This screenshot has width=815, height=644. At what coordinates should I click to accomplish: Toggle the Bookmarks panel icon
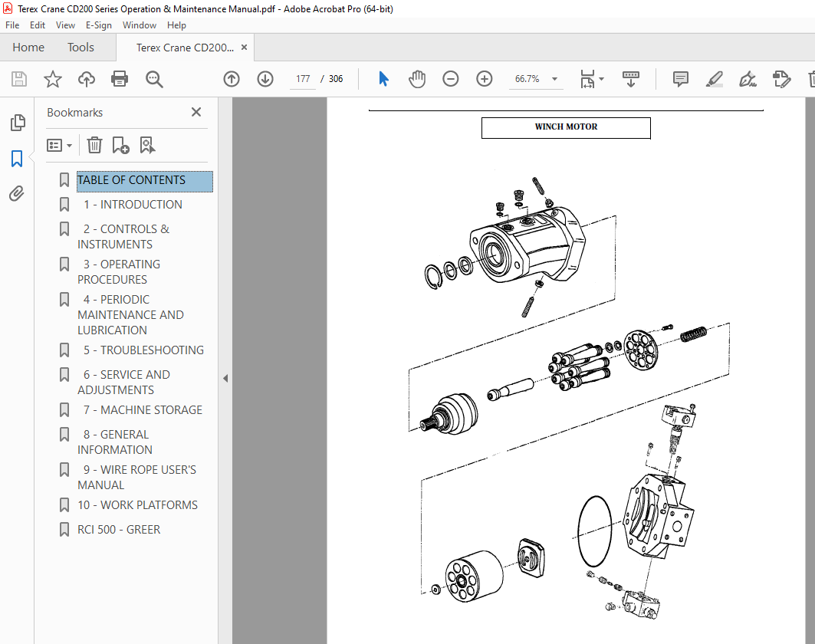coord(17,159)
